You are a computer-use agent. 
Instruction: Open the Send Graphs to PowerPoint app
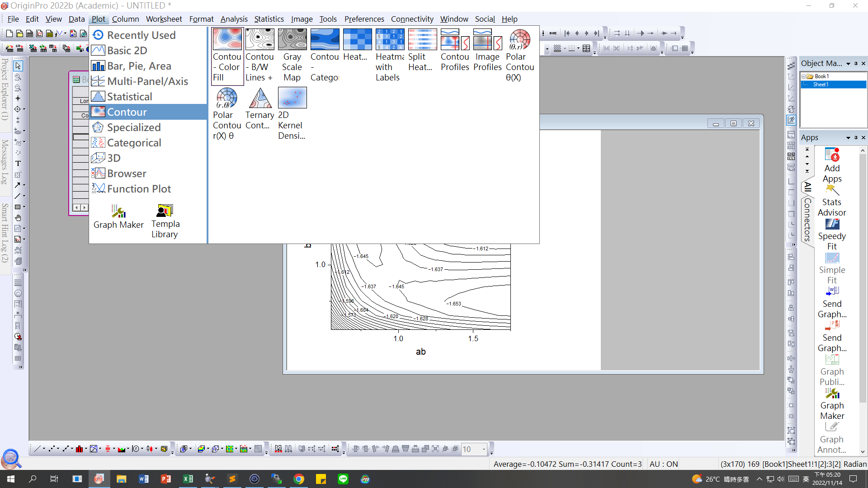tap(832, 337)
